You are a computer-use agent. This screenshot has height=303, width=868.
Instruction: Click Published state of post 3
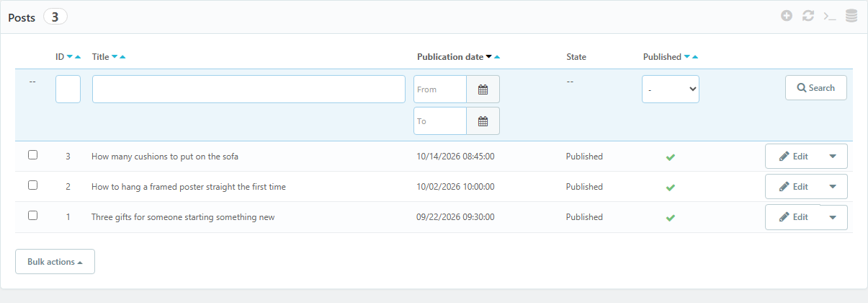coord(584,157)
